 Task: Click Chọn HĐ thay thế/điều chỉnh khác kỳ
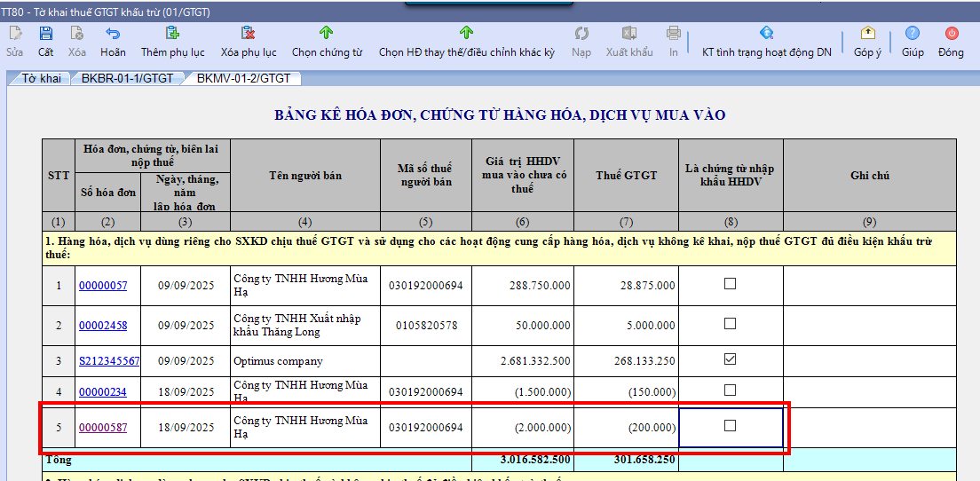coord(466,34)
